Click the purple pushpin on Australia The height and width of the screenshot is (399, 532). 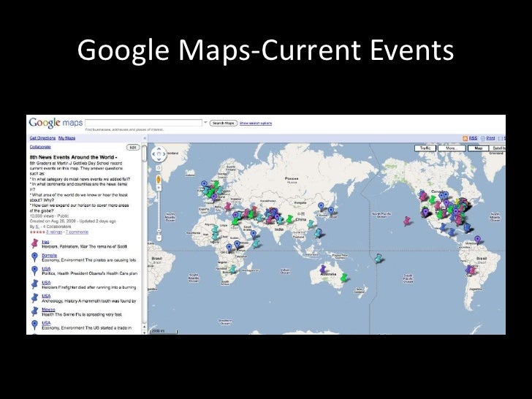pos(323,270)
